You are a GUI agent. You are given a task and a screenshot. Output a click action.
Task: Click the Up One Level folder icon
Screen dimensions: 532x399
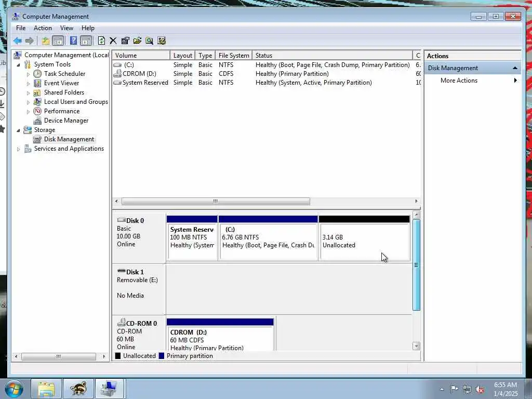[x=46, y=41]
